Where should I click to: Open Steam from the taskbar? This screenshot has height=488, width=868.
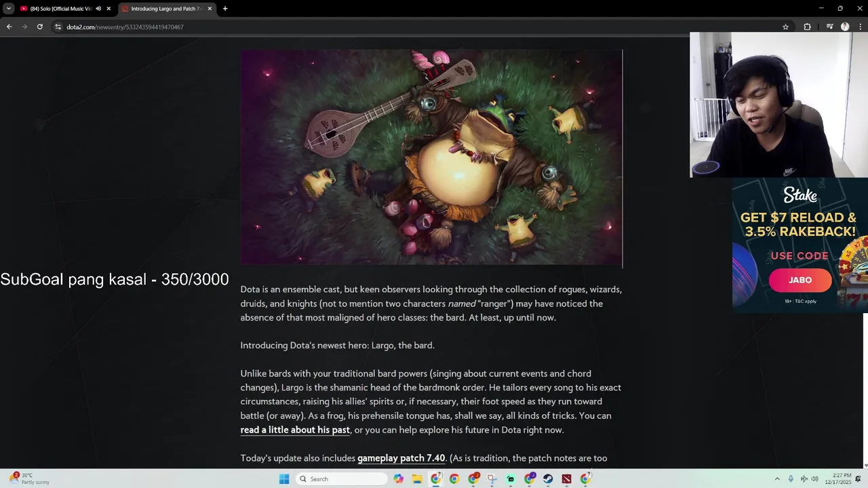(x=548, y=479)
